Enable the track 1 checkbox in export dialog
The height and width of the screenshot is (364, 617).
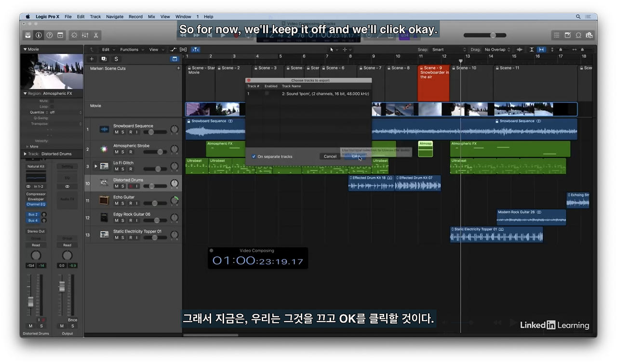267,93
